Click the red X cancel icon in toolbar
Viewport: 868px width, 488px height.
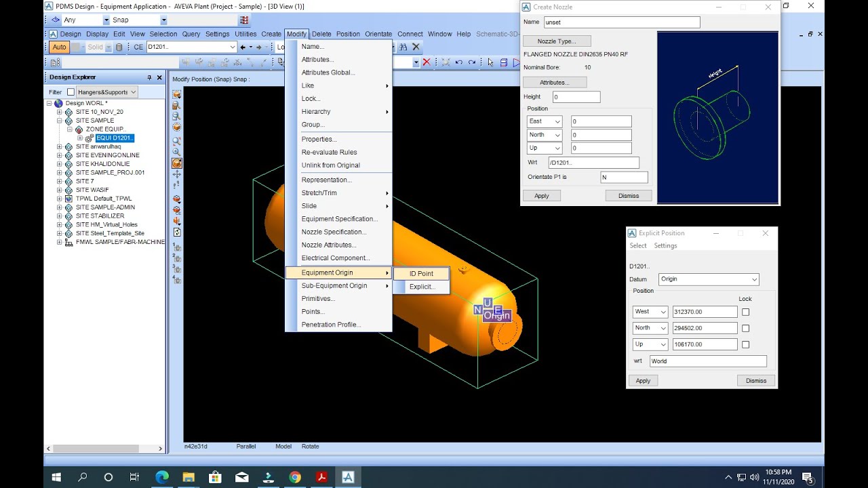tap(427, 62)
